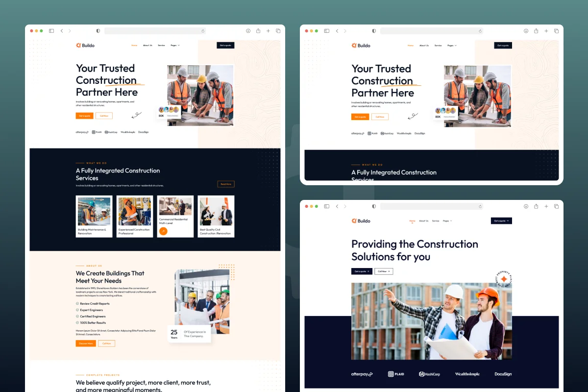
Task: Click the orange Discover More button
Action: pos(86,343)
